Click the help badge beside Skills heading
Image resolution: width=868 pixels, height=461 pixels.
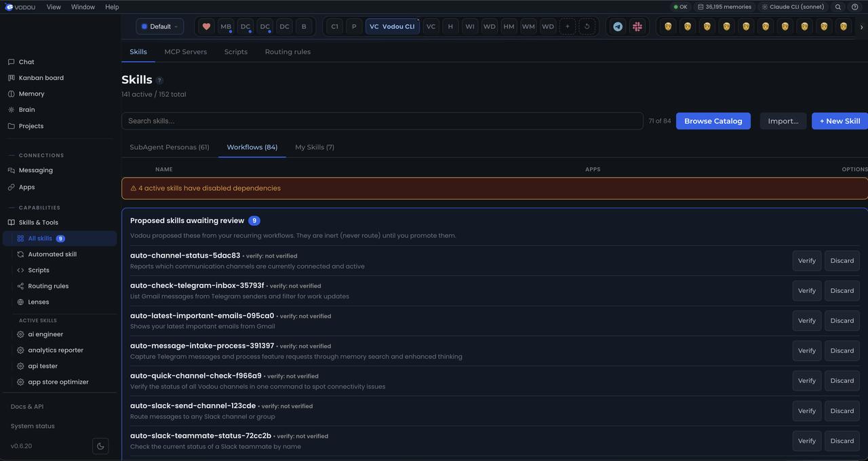(x=159, y=81)
